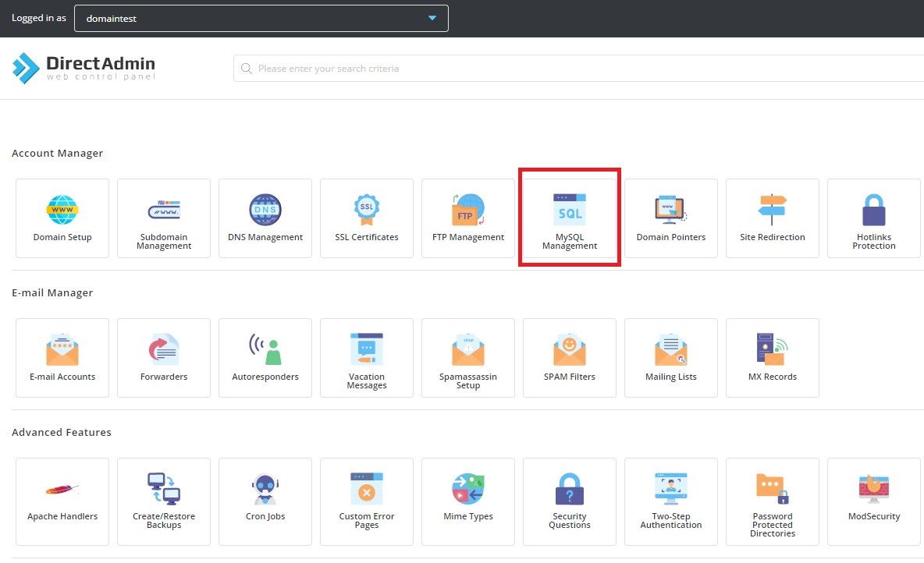This screenshot has width=924, height=563.
Task: Open SSL Certificates page
Action: click(x=367, y=218)
